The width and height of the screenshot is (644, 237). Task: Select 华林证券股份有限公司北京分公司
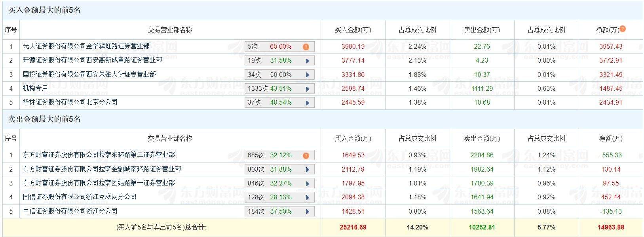(70, 102)
